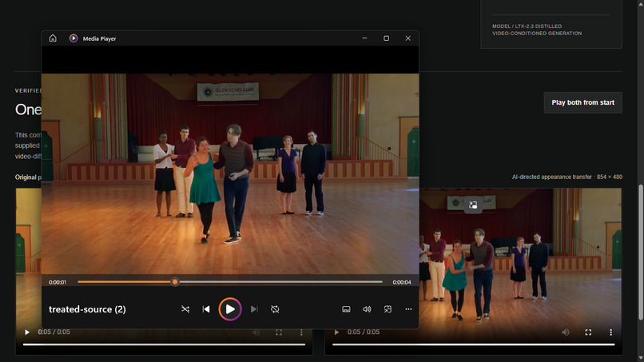Open Media Player more options menu
The width and height of the screenshot is (644, 362).
tap(408, 309)
